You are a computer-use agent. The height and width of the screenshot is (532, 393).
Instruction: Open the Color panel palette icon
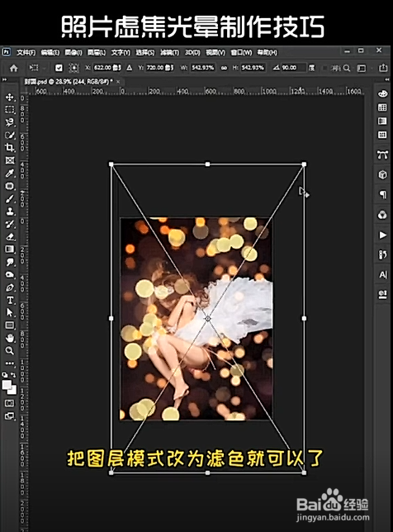[382, 94]
